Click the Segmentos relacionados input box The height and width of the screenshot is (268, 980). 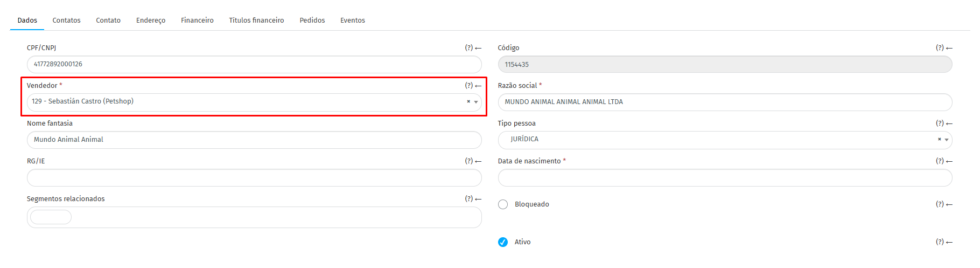(x=254, y=217)
